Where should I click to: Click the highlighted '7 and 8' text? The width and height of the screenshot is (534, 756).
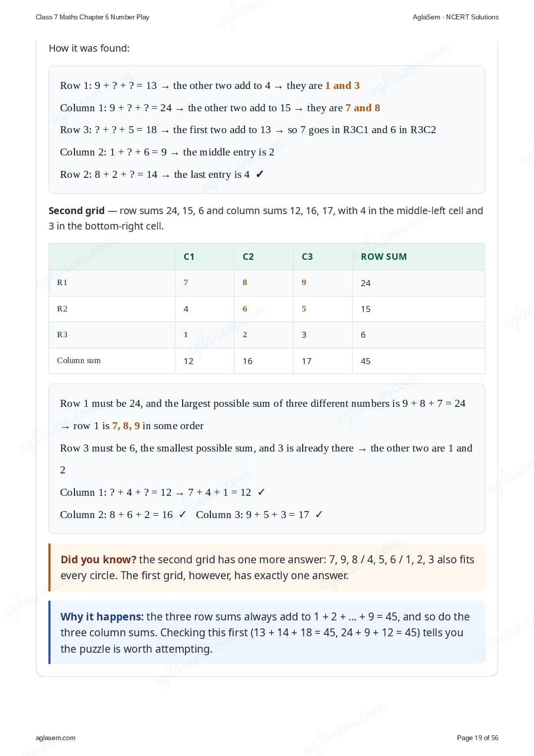click(363, 108)
